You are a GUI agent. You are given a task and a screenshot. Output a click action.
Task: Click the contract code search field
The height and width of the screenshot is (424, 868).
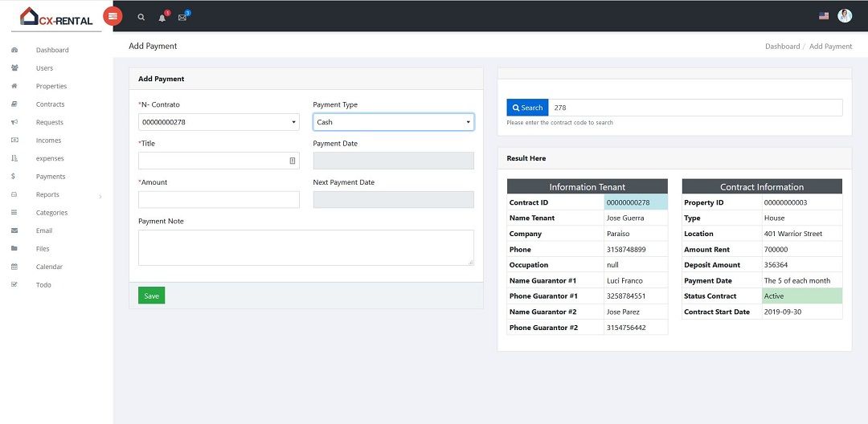click(x=695, y=108)
